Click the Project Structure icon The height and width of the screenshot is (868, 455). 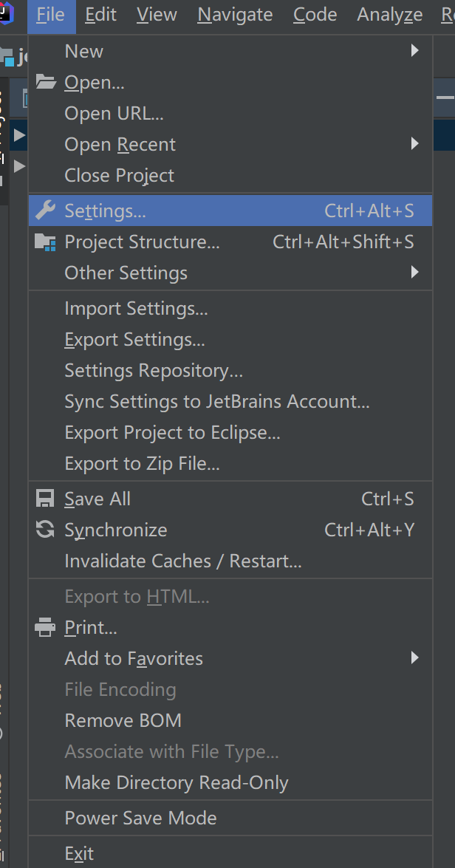pyautogui.click(x=46, y=242)
